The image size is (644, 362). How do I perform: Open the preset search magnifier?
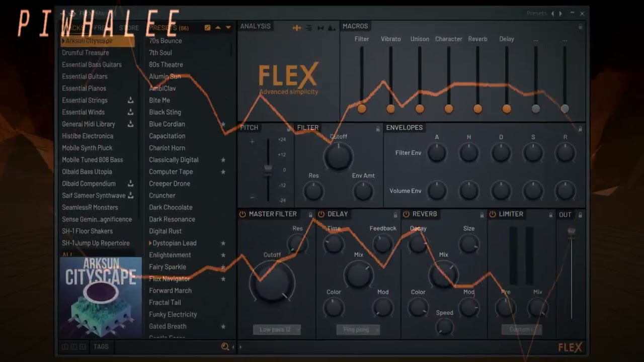click(225, 346)
